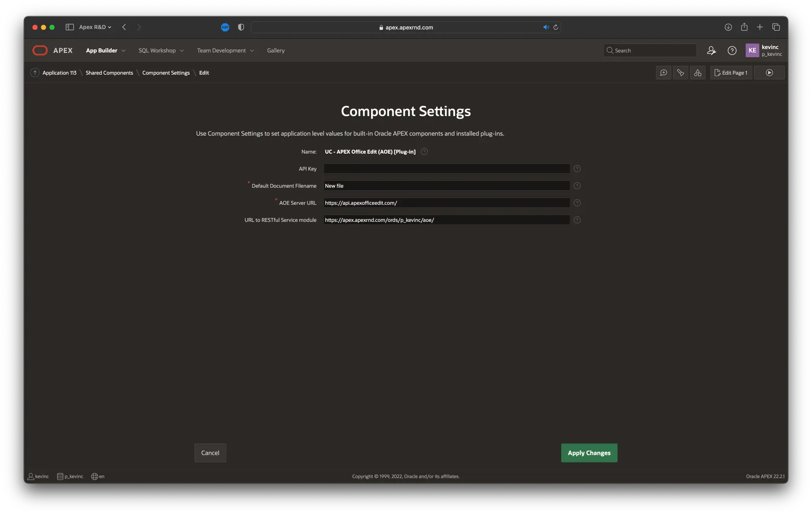Show help for Default Document Filename
Viewport: 812px width, 515px height.
click(x=577, y=186)
